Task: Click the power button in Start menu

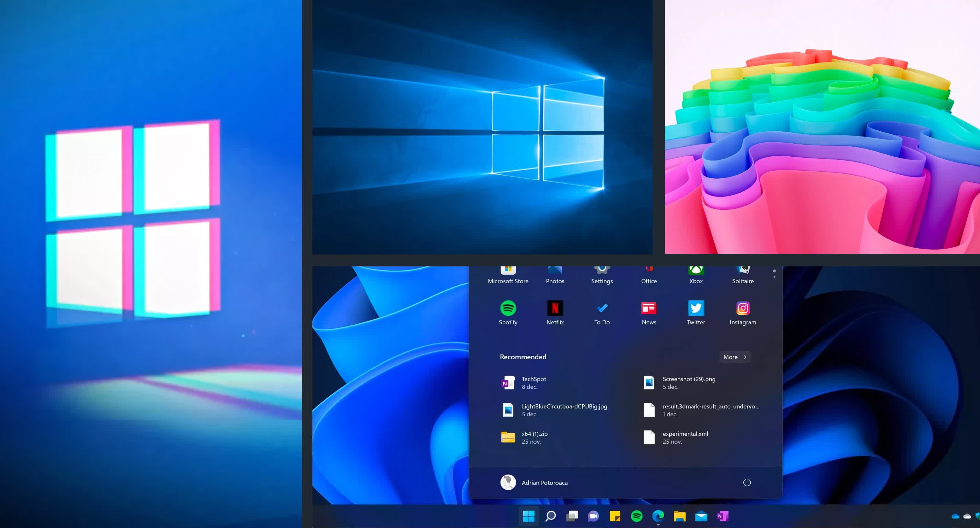Action: point(747,482)
